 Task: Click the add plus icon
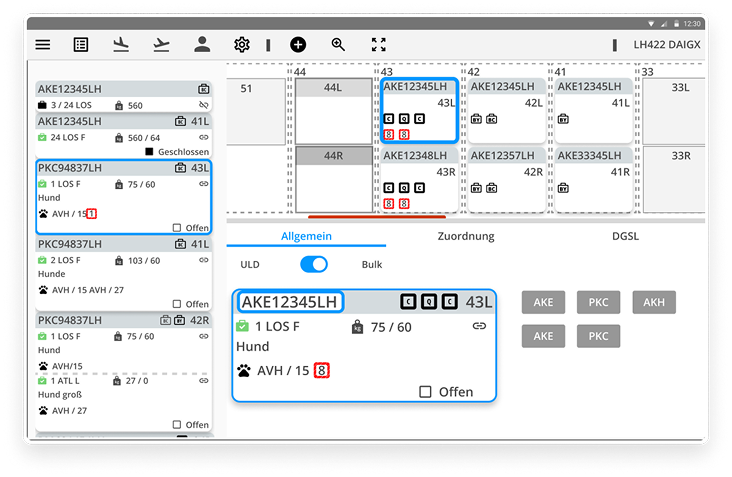[298, 44]
